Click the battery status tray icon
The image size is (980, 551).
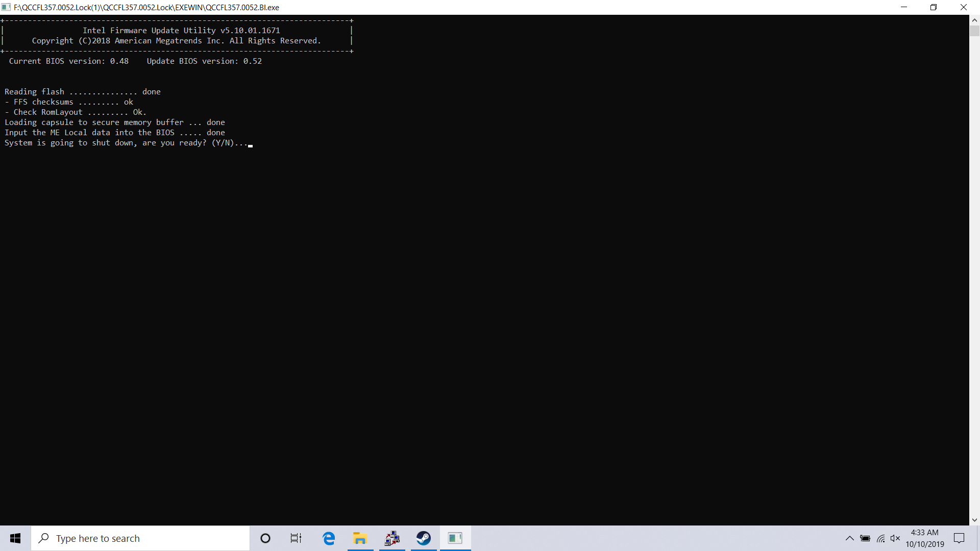coord(865,538)
